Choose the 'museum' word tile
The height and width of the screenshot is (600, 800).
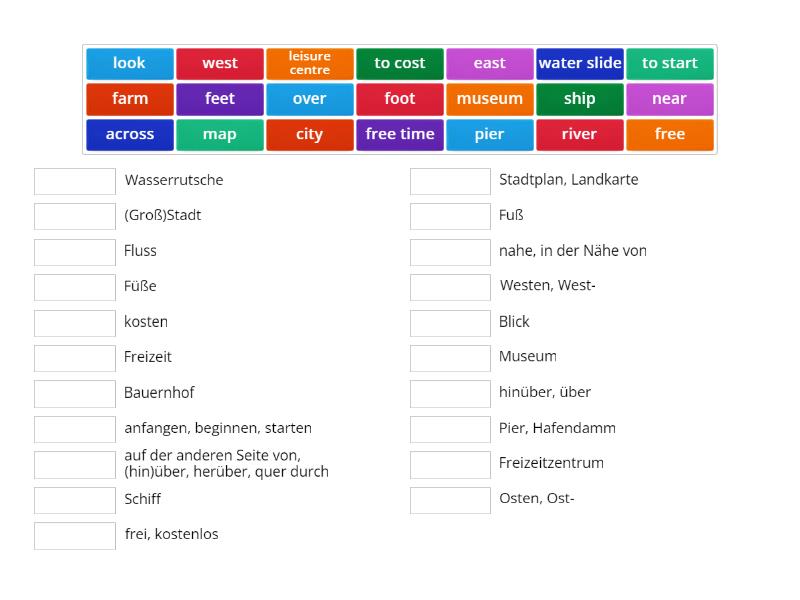pos(490,99)
